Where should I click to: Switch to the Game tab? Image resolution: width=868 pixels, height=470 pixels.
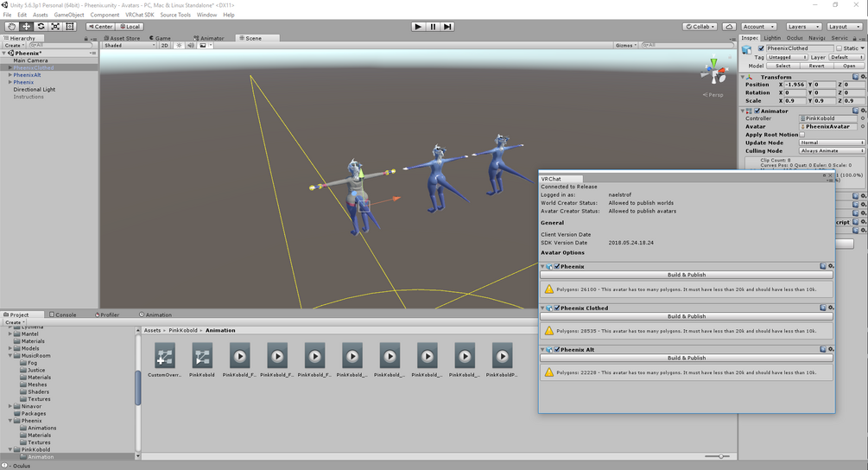tap(160, 38)
